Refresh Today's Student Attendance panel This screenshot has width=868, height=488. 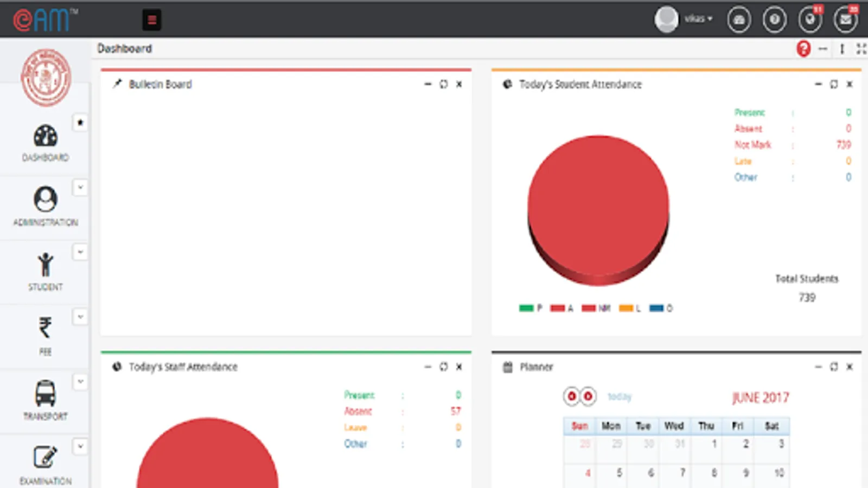[x=834, y=84]
